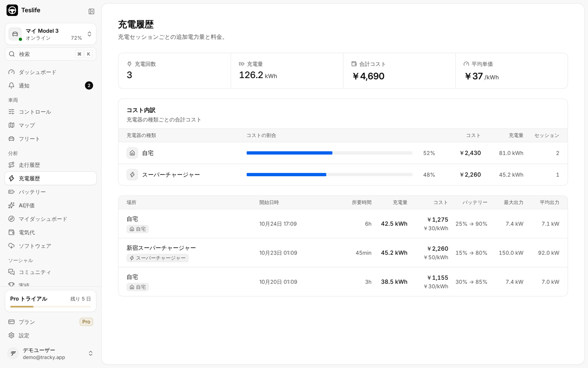Click the sparkle icon beside AI評価
Screen dimensions: 588x368
click(x=11, y=205)
